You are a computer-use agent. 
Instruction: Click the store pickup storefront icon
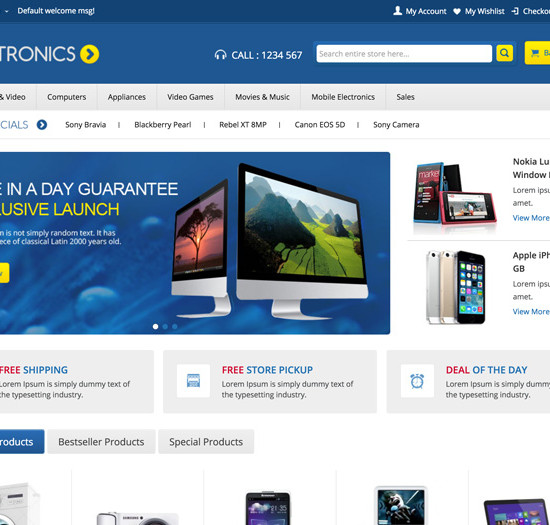coord(193,381)
